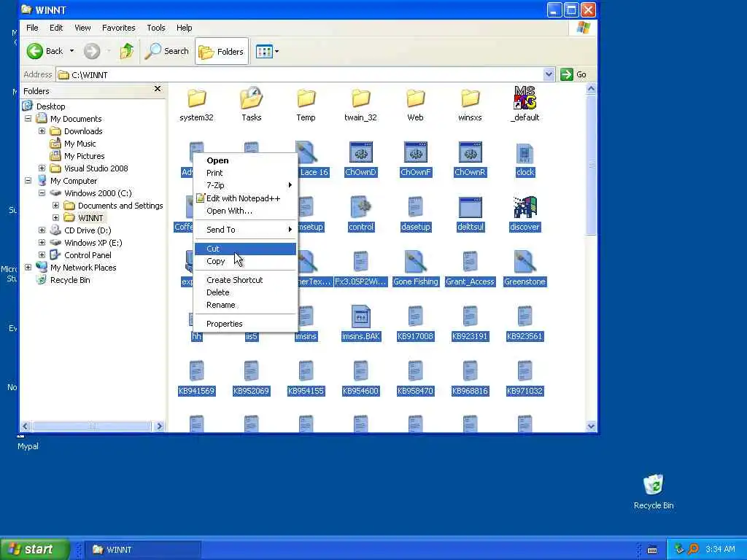Open the Send To submenu

(245, 230)
